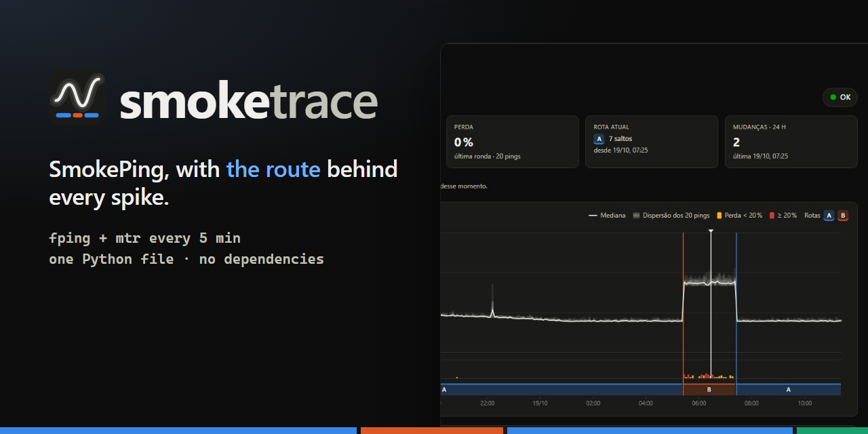Click the 08:00 time axis label
The image size is (868, 434).
[751, 403]
